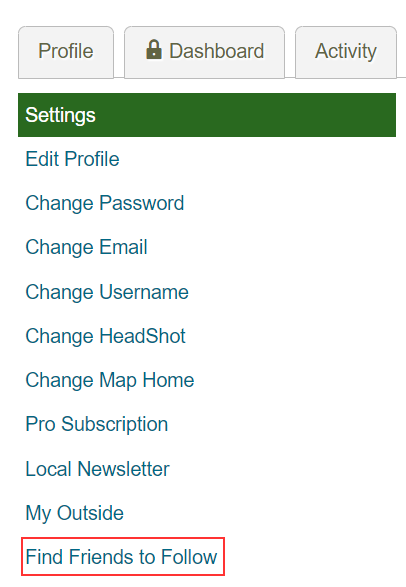Open the Dashboard tab

click(204, 52)
